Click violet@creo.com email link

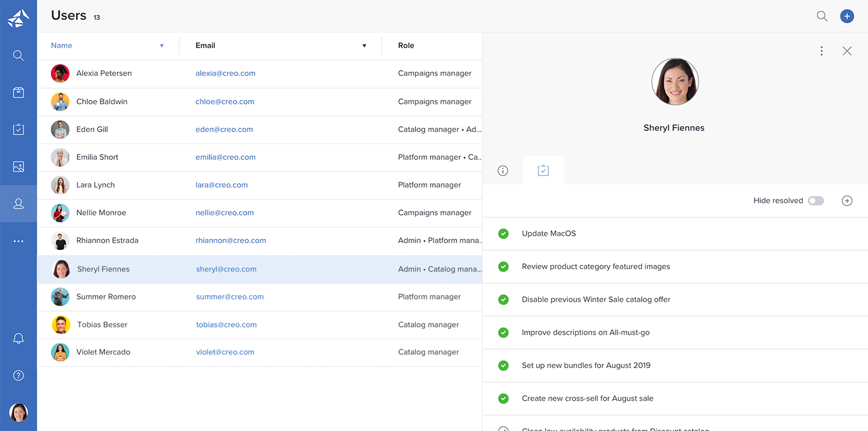click(x=225, y=352)
